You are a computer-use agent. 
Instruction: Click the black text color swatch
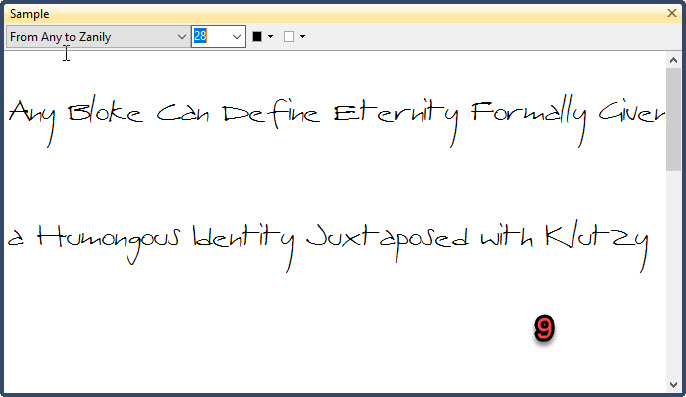point(257,37)
